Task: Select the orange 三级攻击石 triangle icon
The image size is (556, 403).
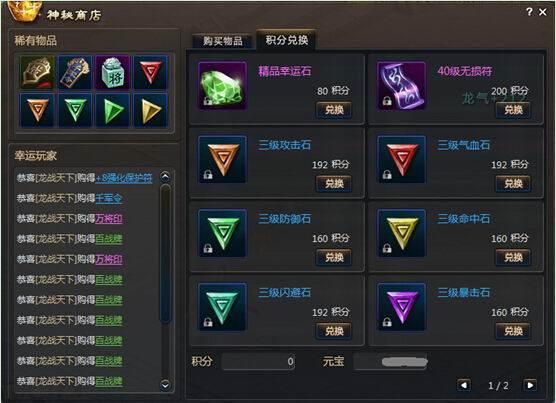Action: 222,159
